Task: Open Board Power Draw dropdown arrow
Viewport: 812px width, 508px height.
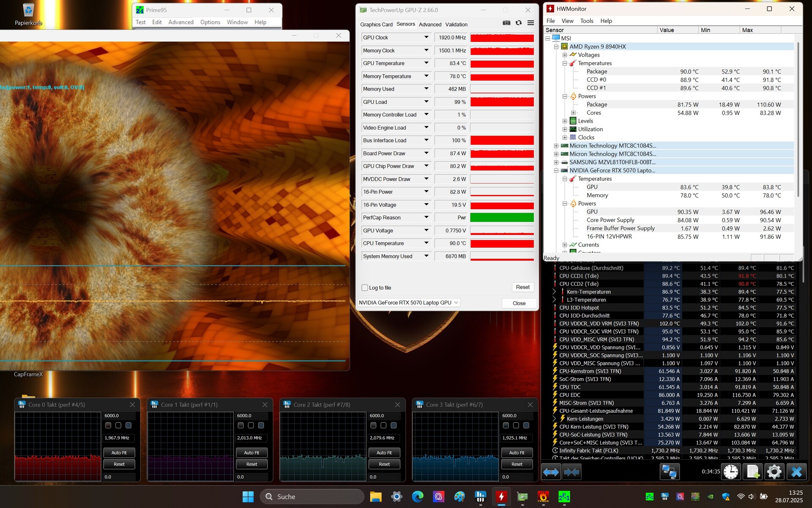Action: [x=426, y=153]
